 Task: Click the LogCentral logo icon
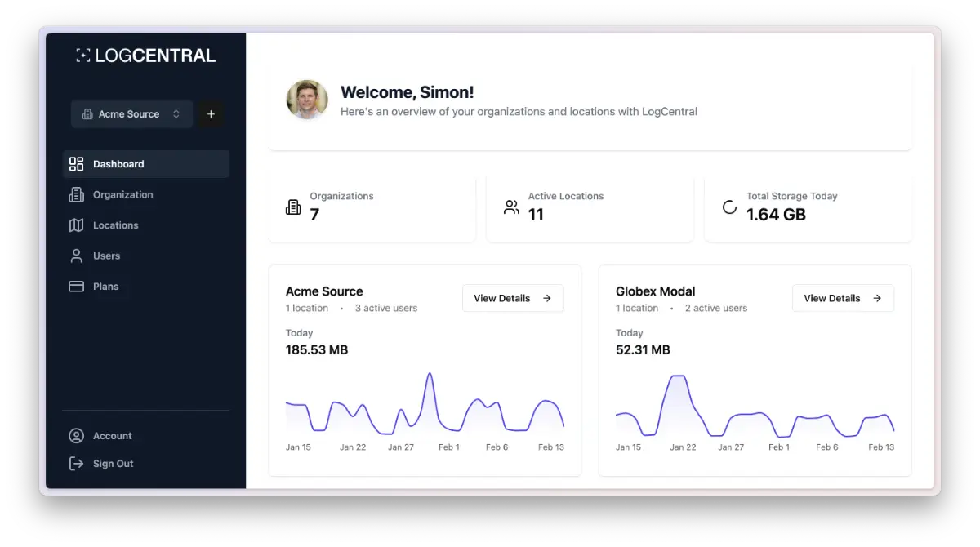click(82, 56)
